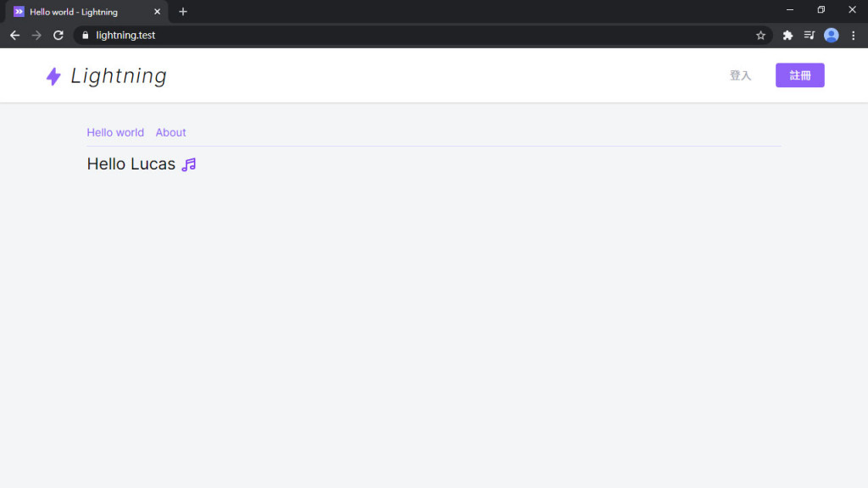The height and width of the screenshot is (488, 868).
Task: Click the forward navigation arrow
Action: [36, 36]
